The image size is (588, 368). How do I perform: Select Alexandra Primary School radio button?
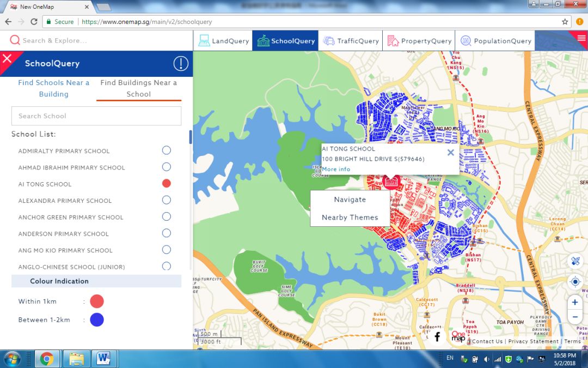pyautogui.click(x=167, y=200)
